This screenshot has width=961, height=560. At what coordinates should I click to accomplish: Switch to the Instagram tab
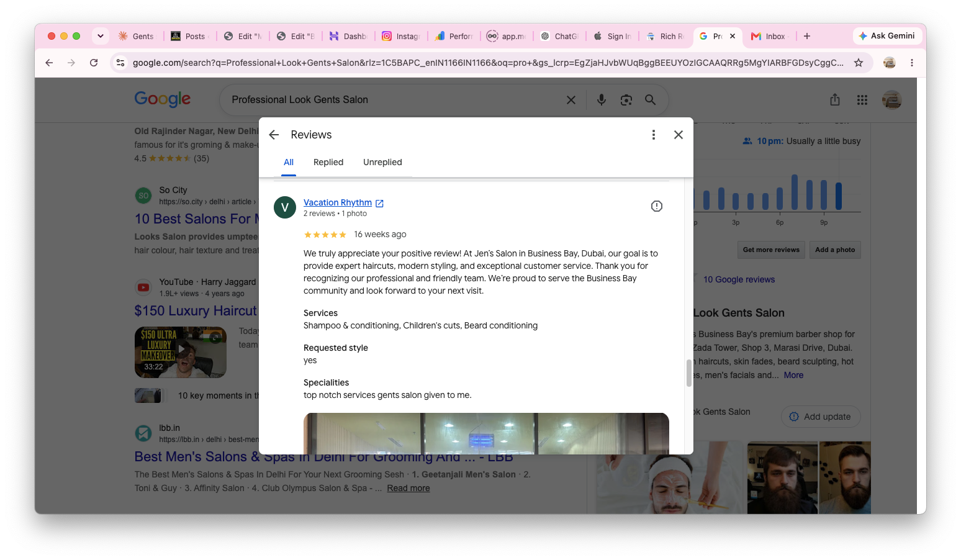pyautogui.click(x=401, y=36)
